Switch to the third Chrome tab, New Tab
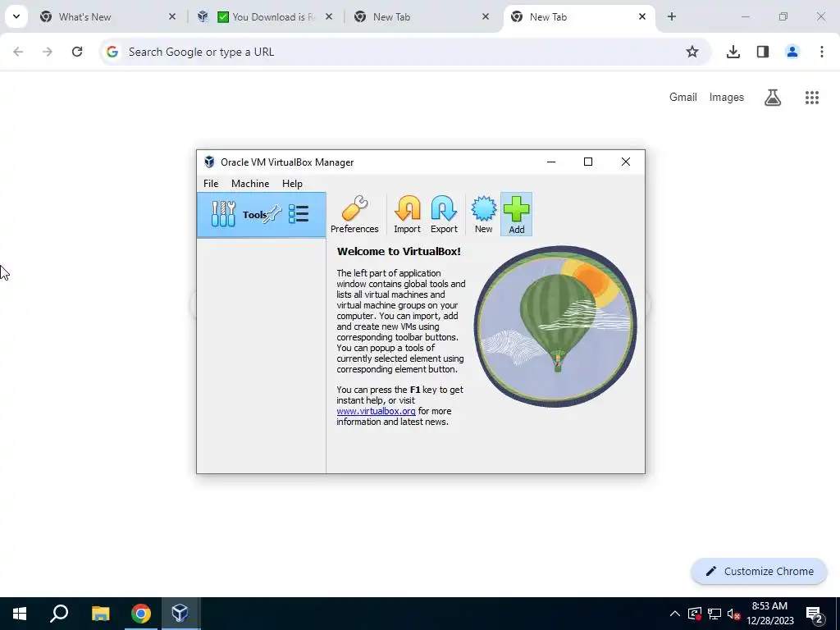The height and width of the screenshot is (630, 840). tap(422, 17)
